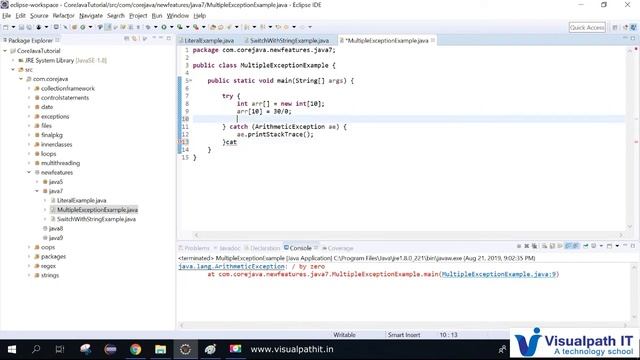Remove All Terminated Launches in Console
The height and width of the screenshot is (360, 640).
(x=534, y=246)
